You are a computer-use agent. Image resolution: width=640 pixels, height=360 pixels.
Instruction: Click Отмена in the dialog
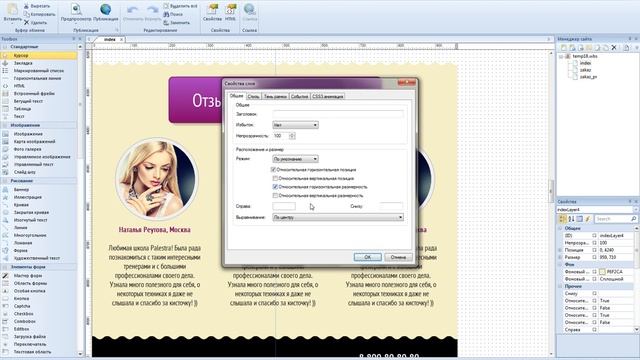pos(398,257)
